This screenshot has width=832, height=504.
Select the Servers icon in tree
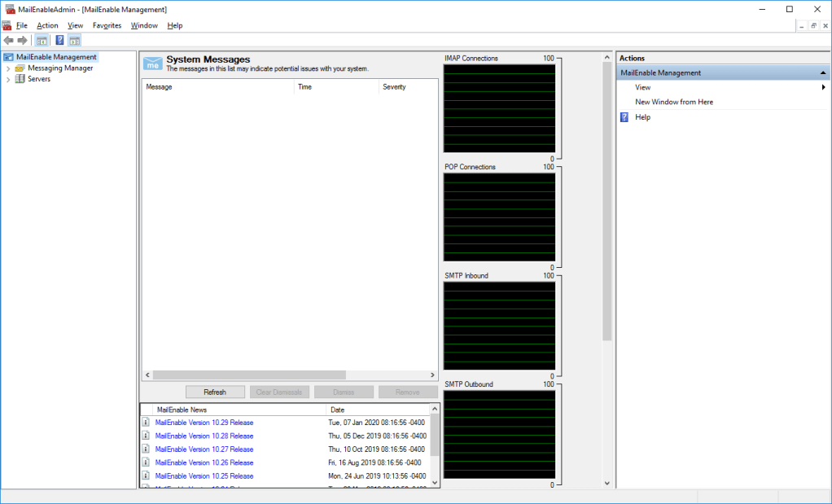[20, 79]
